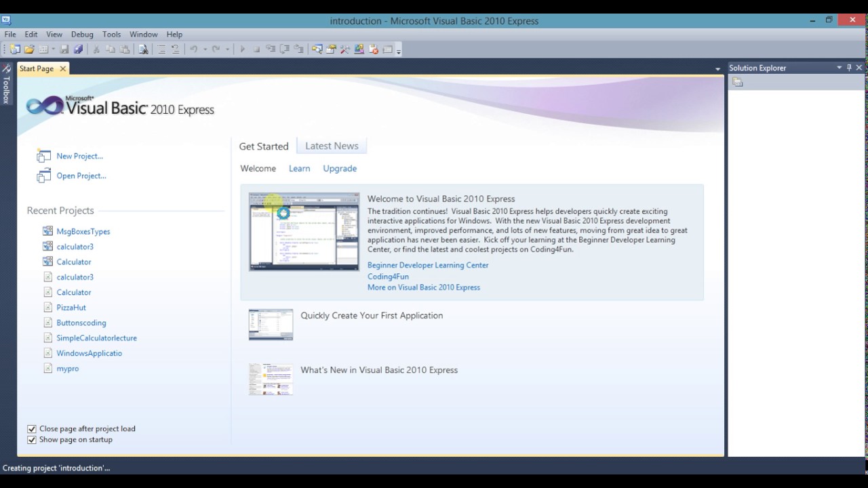Open the Coding4Fun link
The width and height of the screenshot is (868, 488).
click(x=388, y=277)
